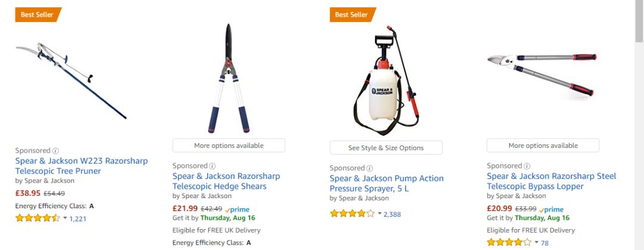Expand rating breakdown arrow for Tree Pruner
Screen dimensions: 644x250
point(65,218)
